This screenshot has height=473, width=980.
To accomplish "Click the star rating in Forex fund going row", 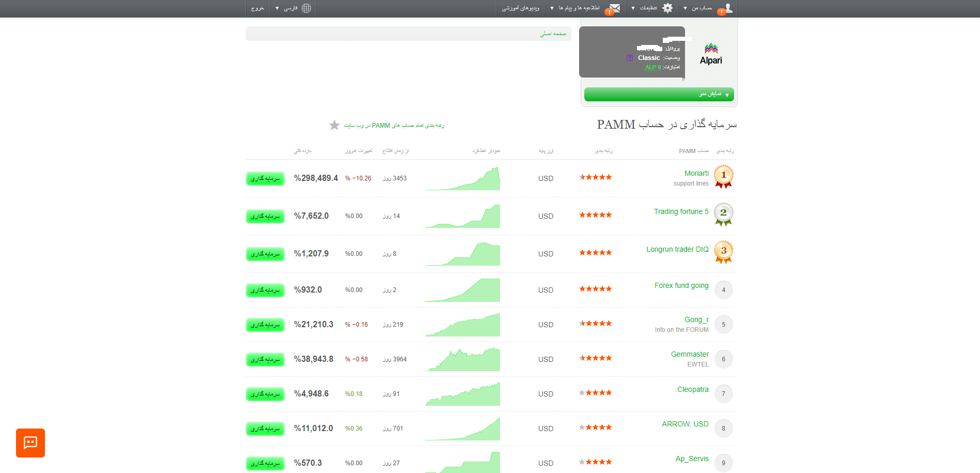I will (595, 289).
